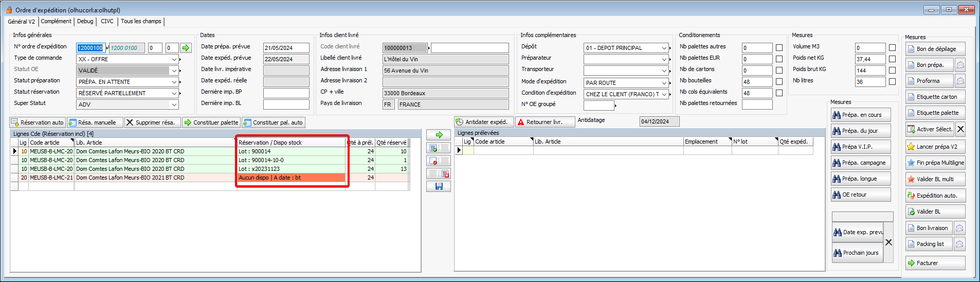Switch to the Complément tab
The height and width of the screenshot is (282, 980).
pos(56,22)
